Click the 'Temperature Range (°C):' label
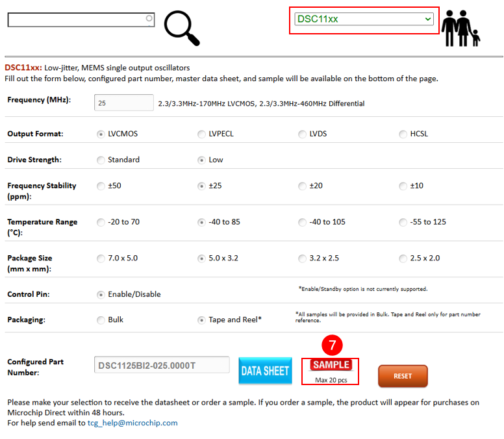Image resolution: width=504 pixels, height=439 pixels. point(42,227)
